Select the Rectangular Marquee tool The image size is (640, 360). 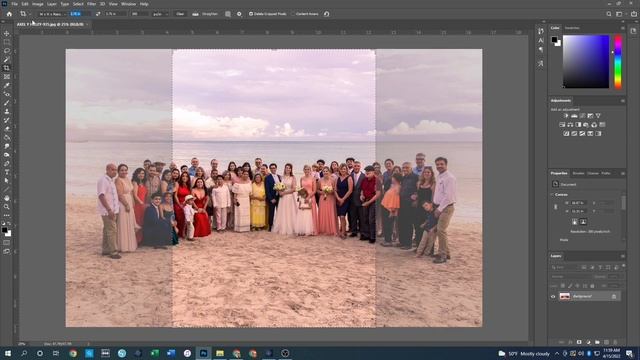tap(7, 42)
